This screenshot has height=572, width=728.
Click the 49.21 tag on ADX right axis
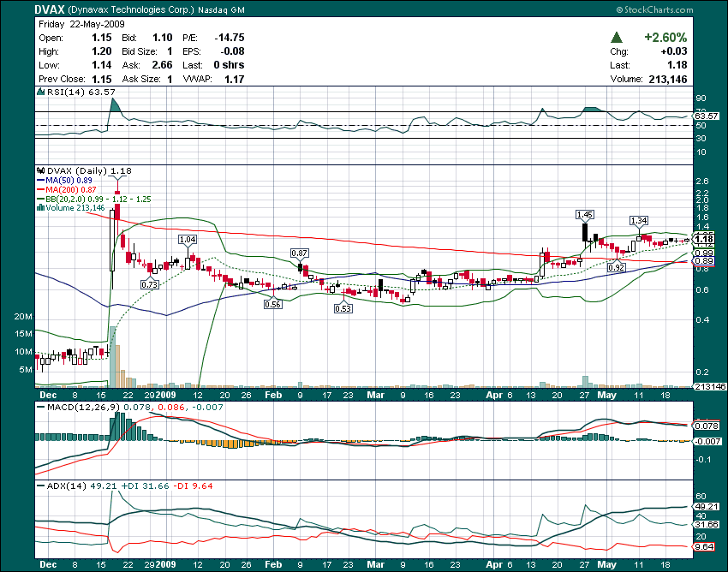coord(707,507)
